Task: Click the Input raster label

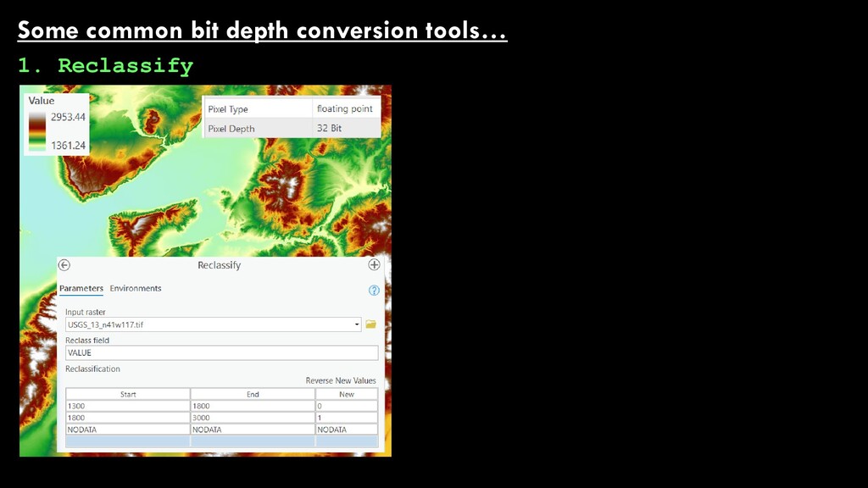Action: pos(86,312)
